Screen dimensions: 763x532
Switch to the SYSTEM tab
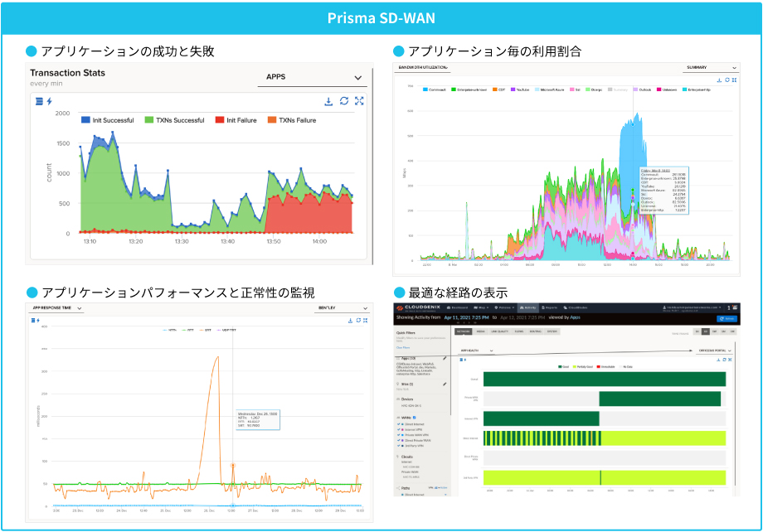point(552,331)
